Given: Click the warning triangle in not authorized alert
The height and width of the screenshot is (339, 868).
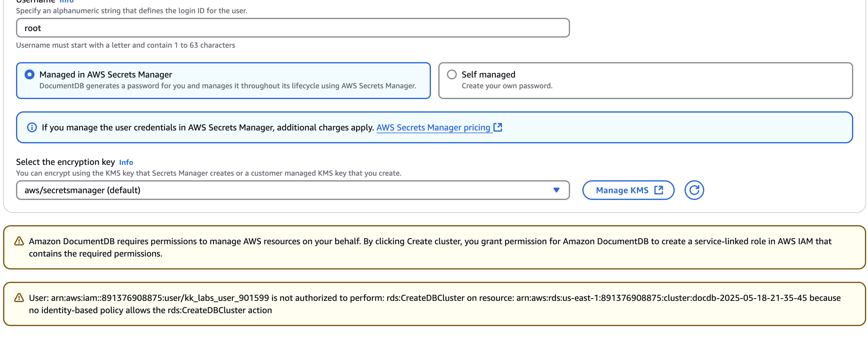Looking at the screenshot, I should point(19,297).
